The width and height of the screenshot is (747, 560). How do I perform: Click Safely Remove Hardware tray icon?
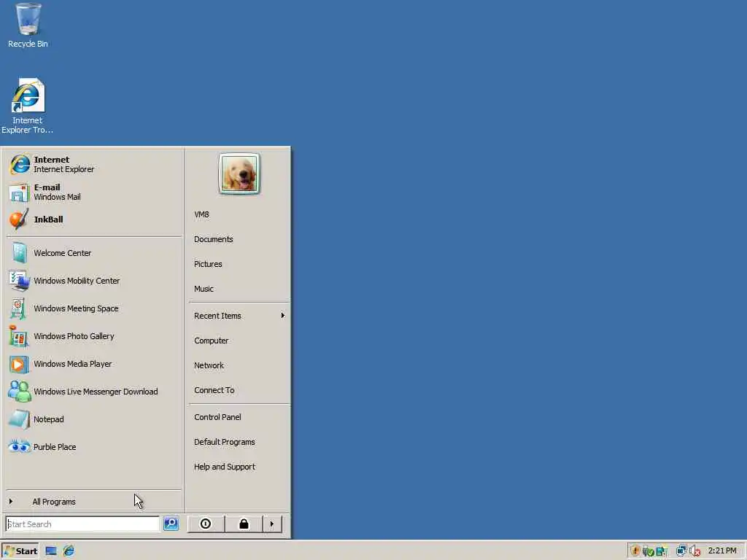pos(648,551)
